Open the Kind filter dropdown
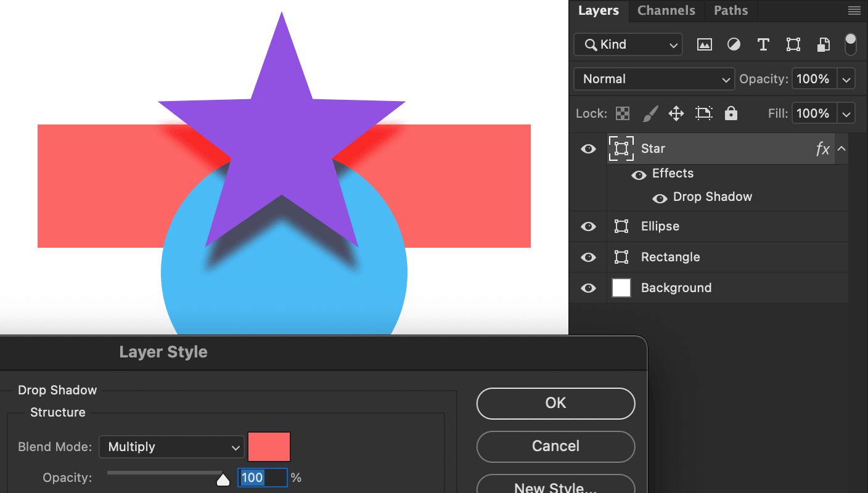The height and width of the screenshot is (493, 868). 628,44
